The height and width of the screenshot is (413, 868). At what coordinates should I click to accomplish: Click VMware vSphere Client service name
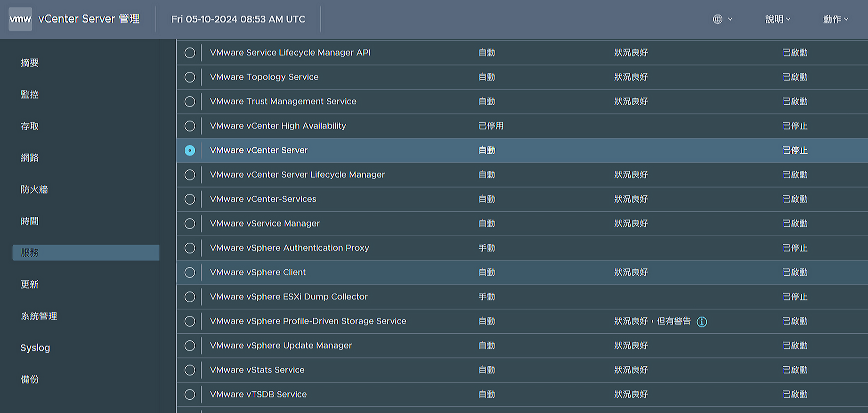(258, 273)
